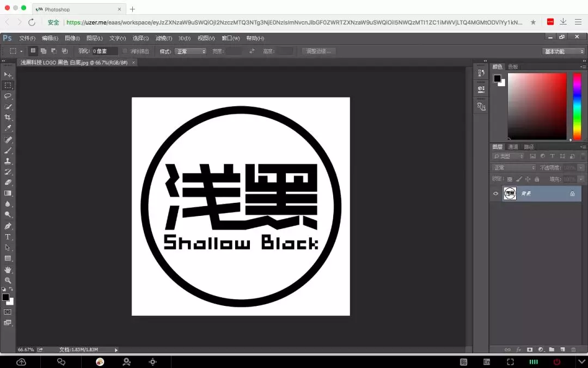Image resolution: width=588 pixels, height=368 pixels.
Task: Select the Gradient tool
Action: (x=8, y=194)
